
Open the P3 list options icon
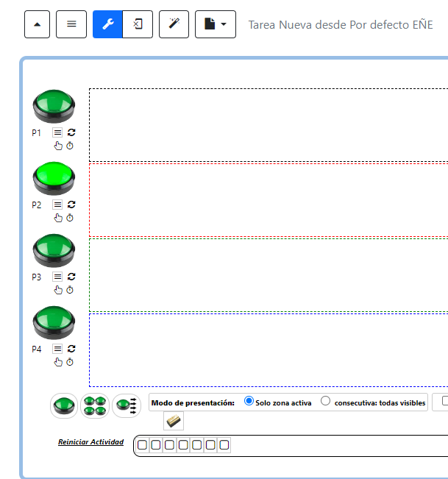(57, 277)
